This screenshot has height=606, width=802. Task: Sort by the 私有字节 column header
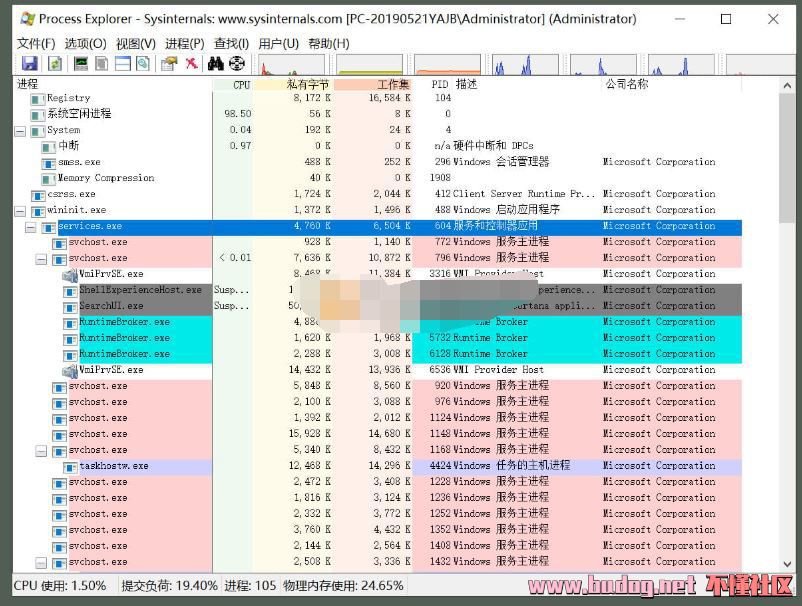293,84
